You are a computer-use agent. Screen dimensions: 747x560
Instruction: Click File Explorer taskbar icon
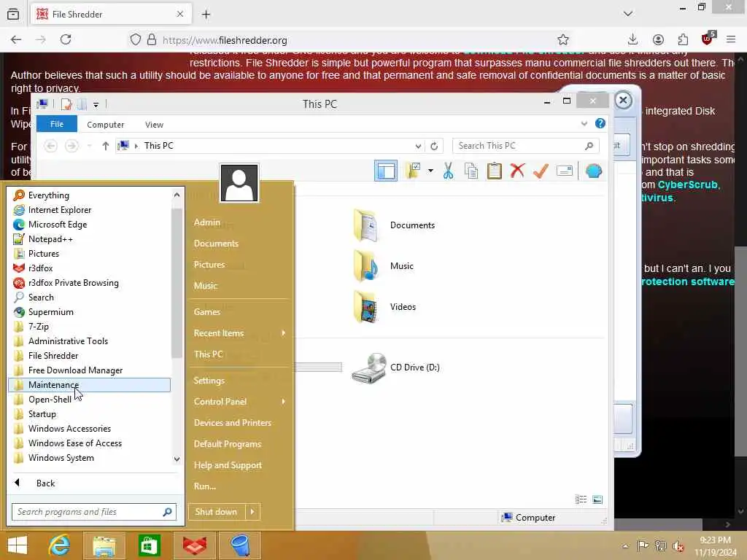[x=104, y=545]
